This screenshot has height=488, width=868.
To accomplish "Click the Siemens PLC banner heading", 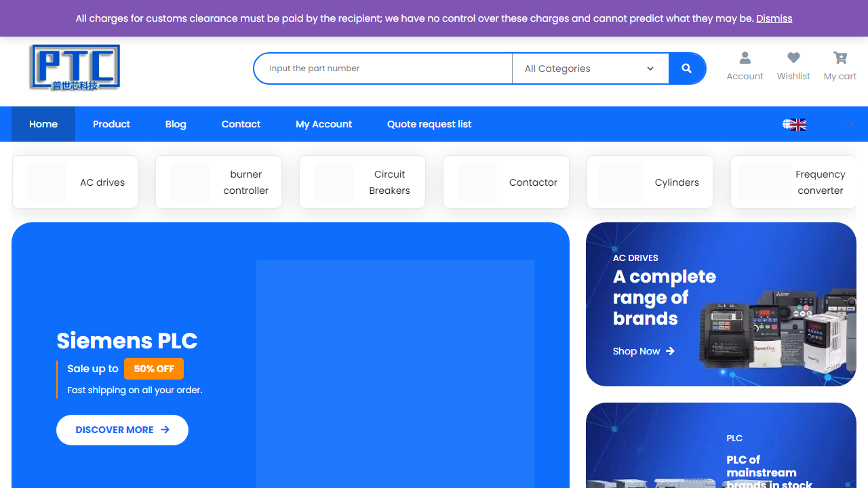I will (x=127, y=340).
